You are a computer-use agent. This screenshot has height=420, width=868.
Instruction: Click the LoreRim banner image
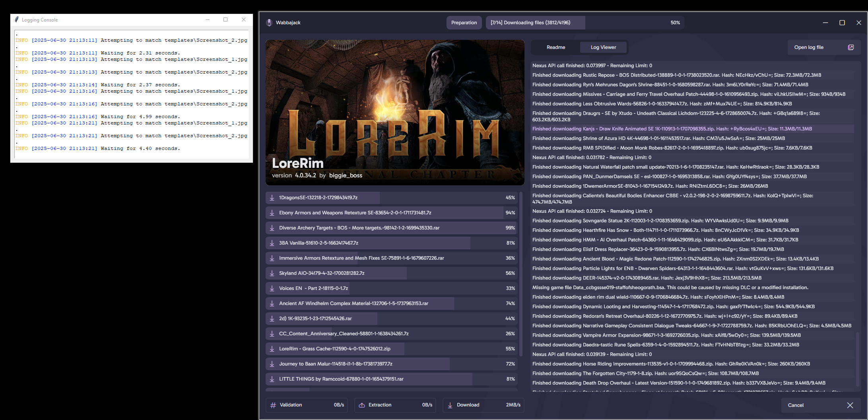(x=395, y=113)
